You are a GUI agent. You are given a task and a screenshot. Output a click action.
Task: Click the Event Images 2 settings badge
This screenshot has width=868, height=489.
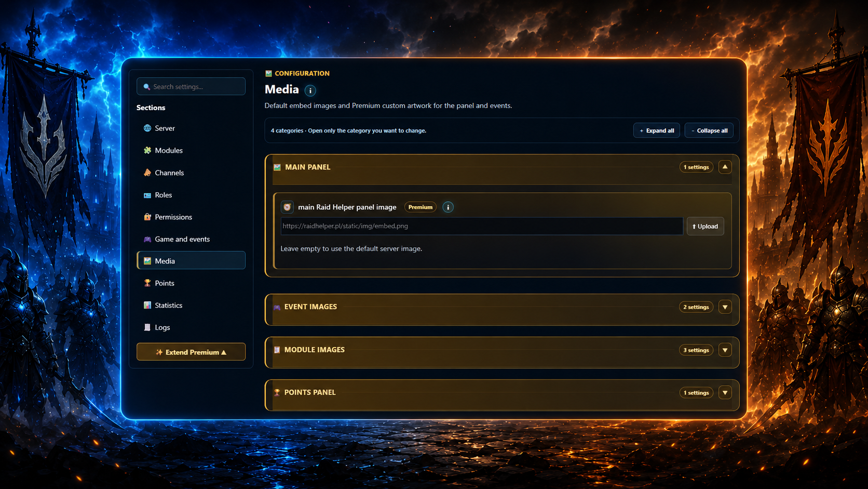tap(696, 307)
